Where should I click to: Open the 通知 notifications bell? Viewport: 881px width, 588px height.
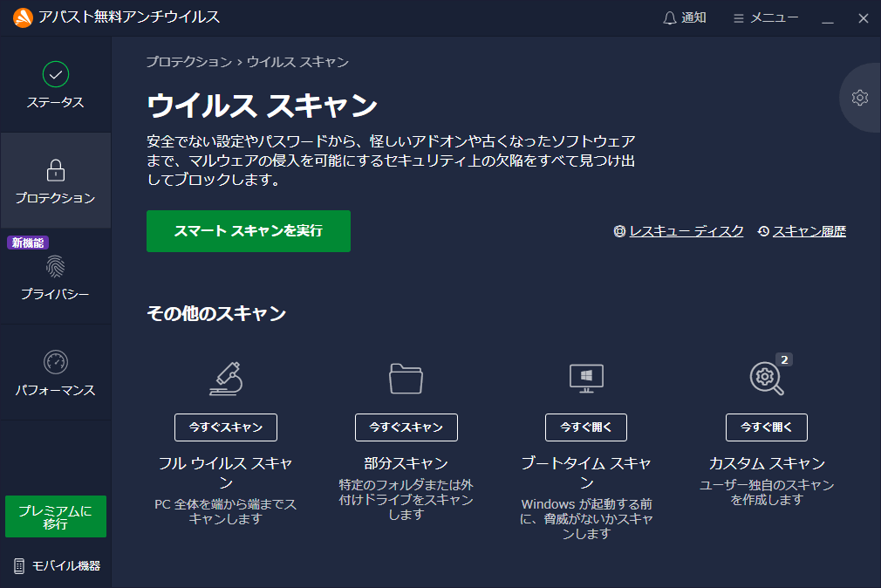pyautogui.click(x=685, y=18)
